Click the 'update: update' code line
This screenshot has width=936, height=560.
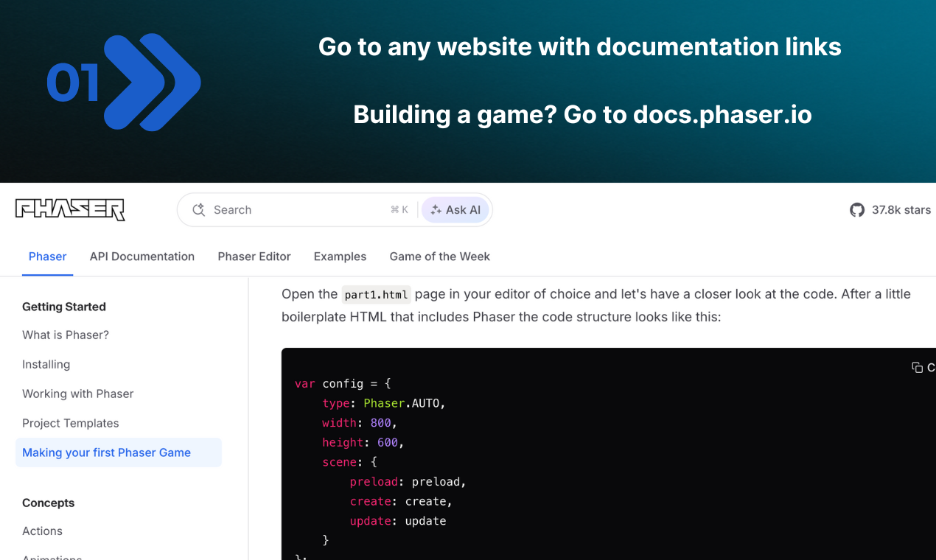click(x=398, y=521)
